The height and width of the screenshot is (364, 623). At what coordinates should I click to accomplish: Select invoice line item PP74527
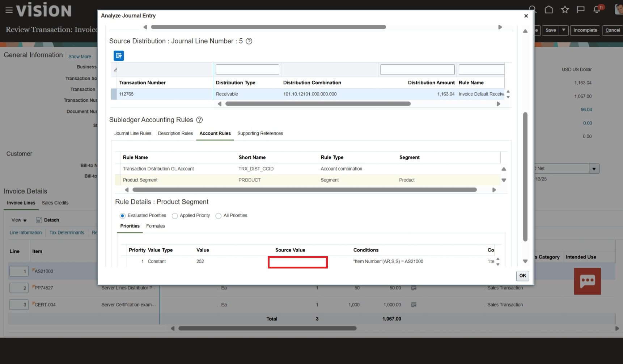pyautogui.click(x=44, y=288)
